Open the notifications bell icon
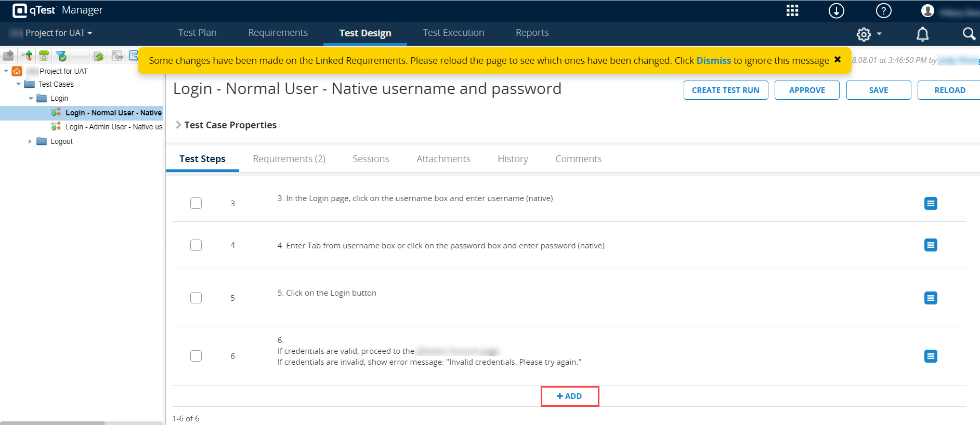The image size is (980, 425). [x=922, y=34]
